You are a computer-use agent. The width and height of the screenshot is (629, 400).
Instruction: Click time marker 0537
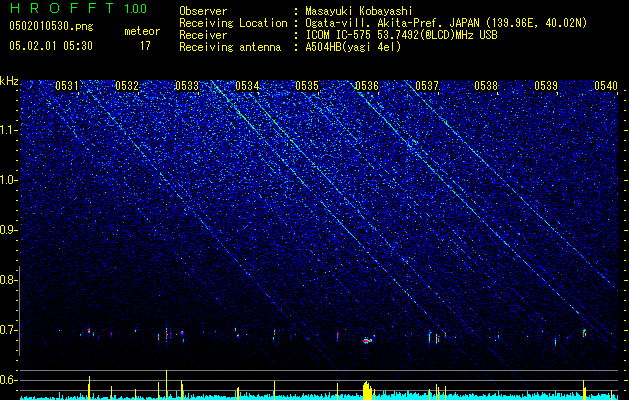tap(427, 86)
